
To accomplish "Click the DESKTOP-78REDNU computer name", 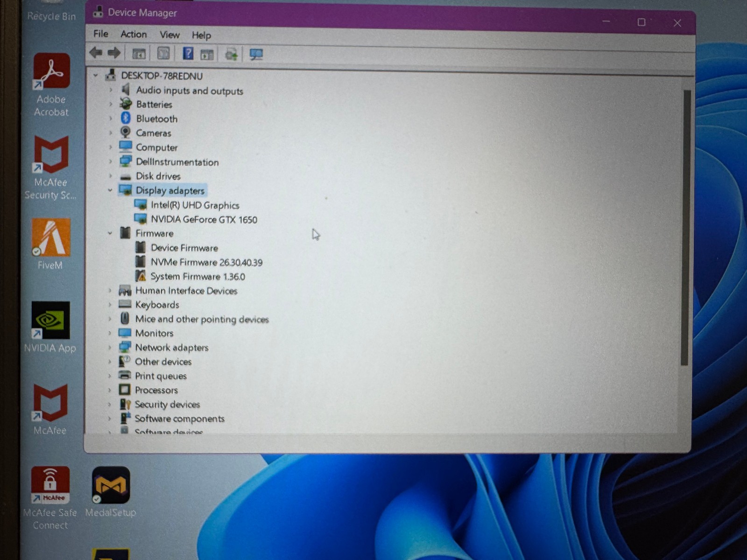I will 162,76.
